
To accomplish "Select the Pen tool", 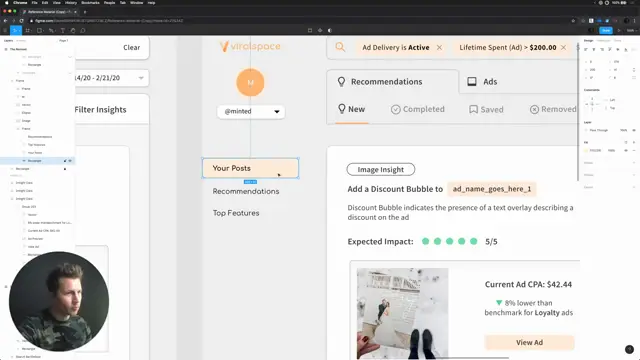I will (51, 30).
